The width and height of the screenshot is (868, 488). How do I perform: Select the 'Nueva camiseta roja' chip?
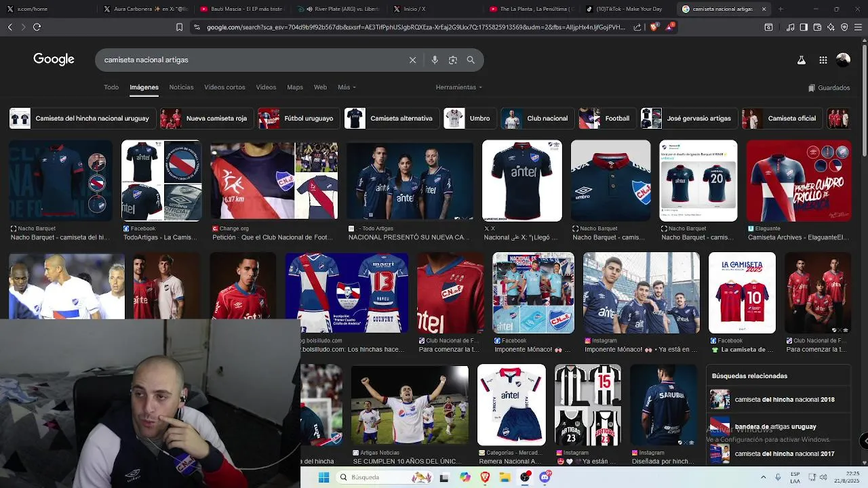click(x=207, y=118)
